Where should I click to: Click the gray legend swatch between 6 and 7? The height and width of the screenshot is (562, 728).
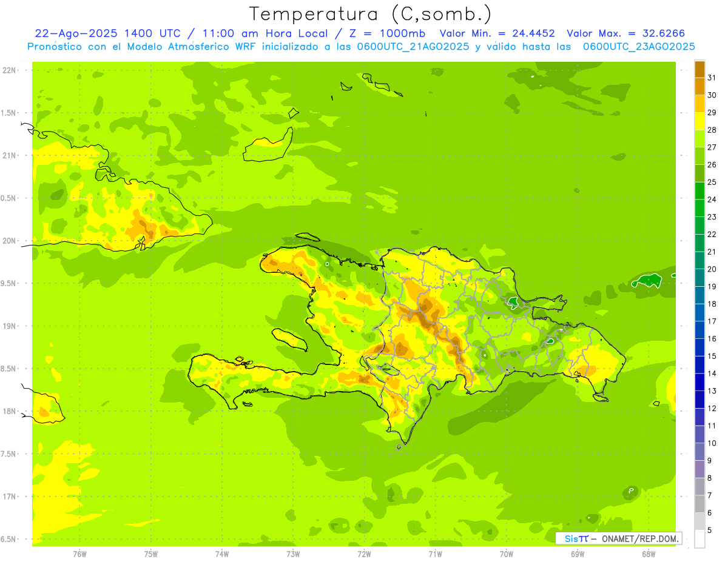(x=699, y=504)
